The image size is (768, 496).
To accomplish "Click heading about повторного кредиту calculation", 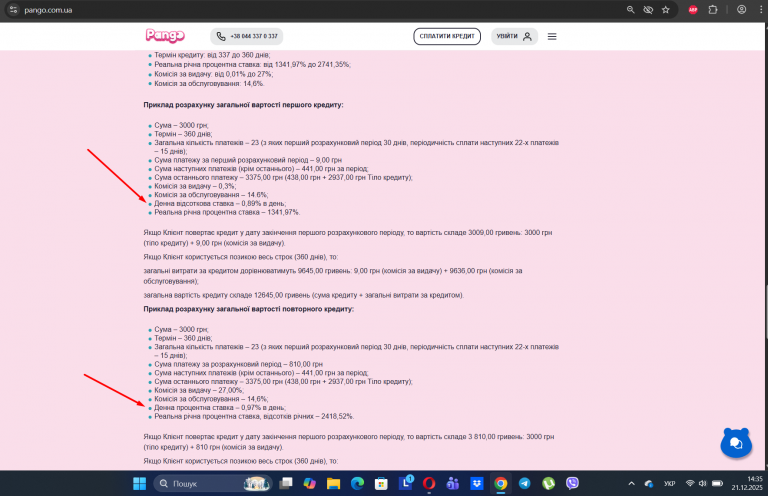I will (x=248, y=309).
